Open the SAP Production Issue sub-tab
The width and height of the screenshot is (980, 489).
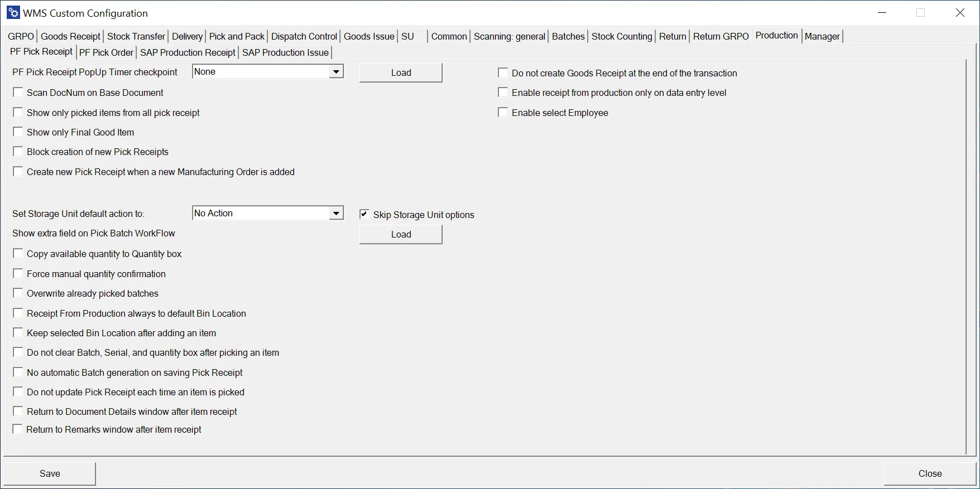[285, 52]
